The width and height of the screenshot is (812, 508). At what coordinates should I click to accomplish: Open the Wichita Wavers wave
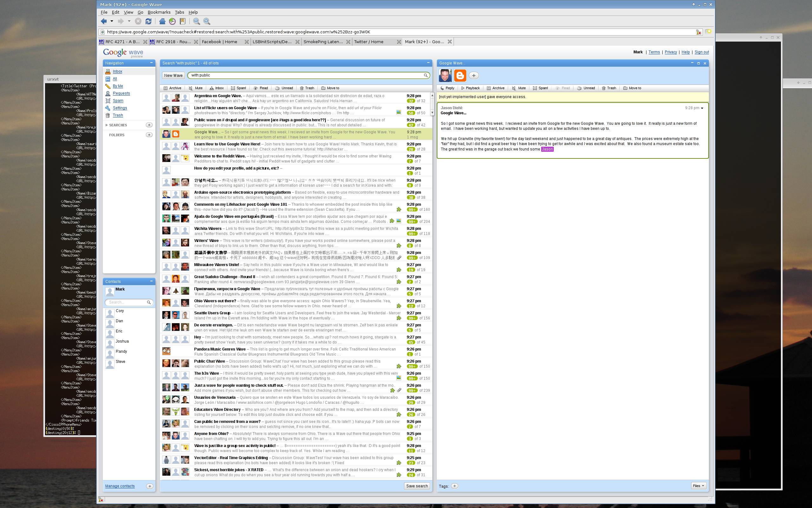click(296, 231)
